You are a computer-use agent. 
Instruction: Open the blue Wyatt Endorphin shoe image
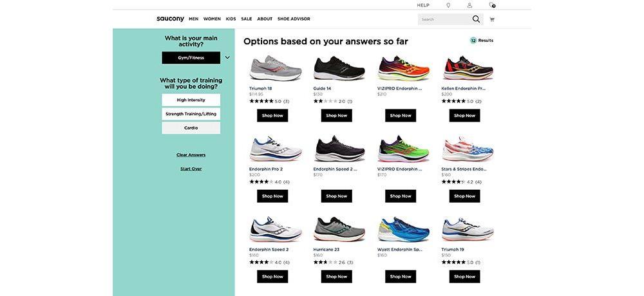(403, 229)
